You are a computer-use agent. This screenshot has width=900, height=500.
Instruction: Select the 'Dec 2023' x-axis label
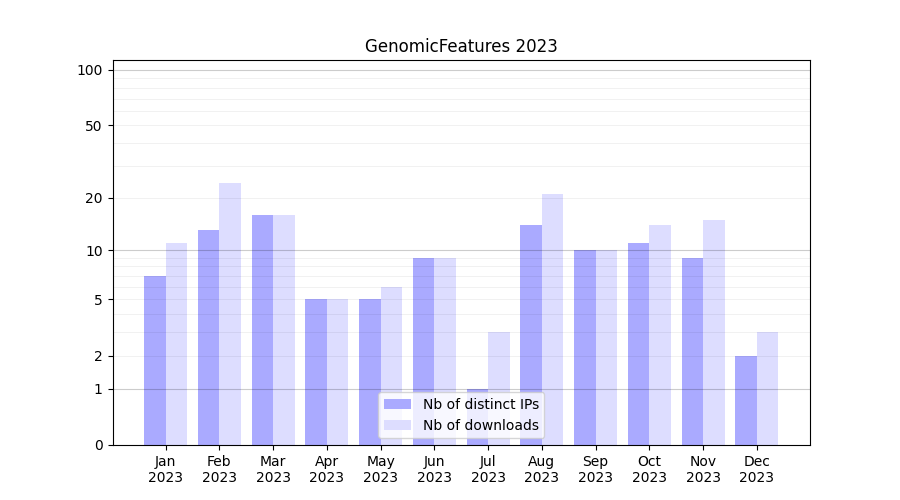pos(757,469)
